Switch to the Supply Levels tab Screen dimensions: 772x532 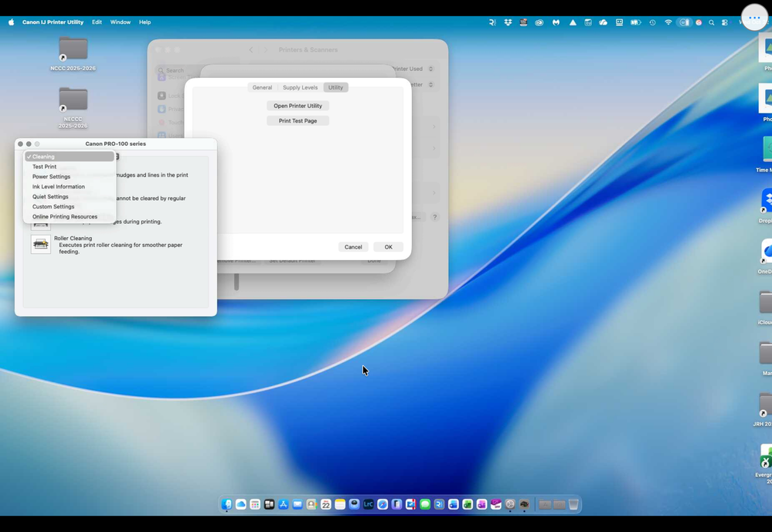pyautogui.click(x=300, y=87)
